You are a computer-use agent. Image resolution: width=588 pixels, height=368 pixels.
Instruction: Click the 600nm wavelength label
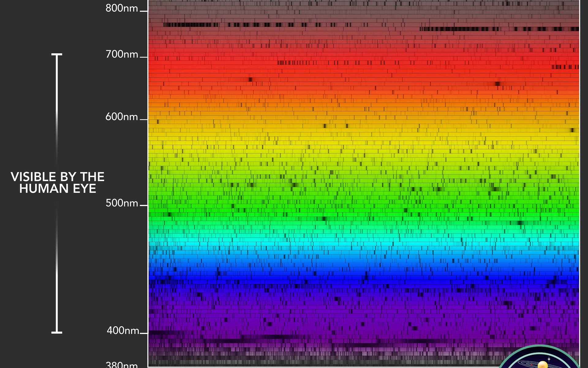coord(122,117)
